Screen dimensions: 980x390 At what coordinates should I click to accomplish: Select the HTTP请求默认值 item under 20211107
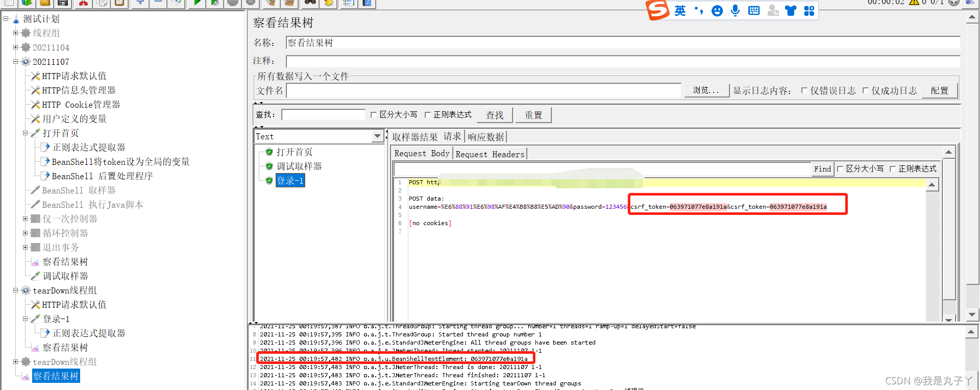tap(74, 76)
